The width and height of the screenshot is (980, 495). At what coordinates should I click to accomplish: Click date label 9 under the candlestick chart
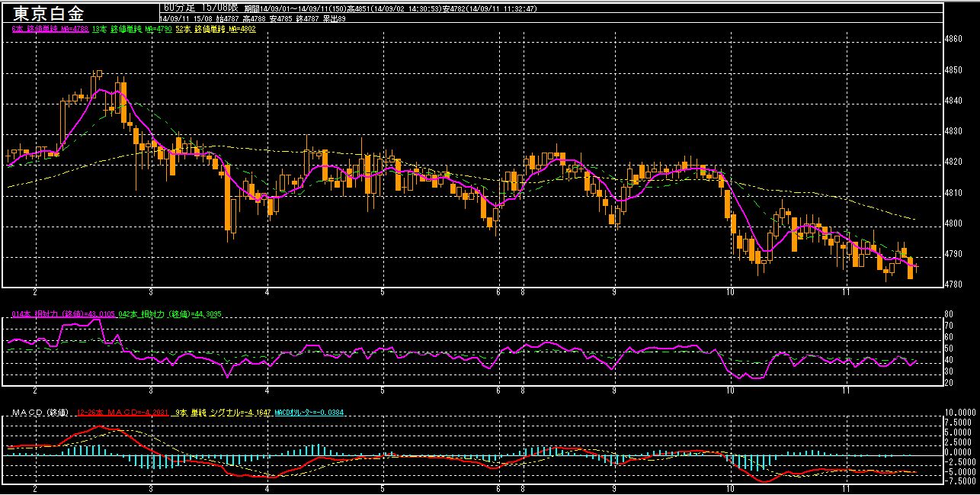coord(614,293)
